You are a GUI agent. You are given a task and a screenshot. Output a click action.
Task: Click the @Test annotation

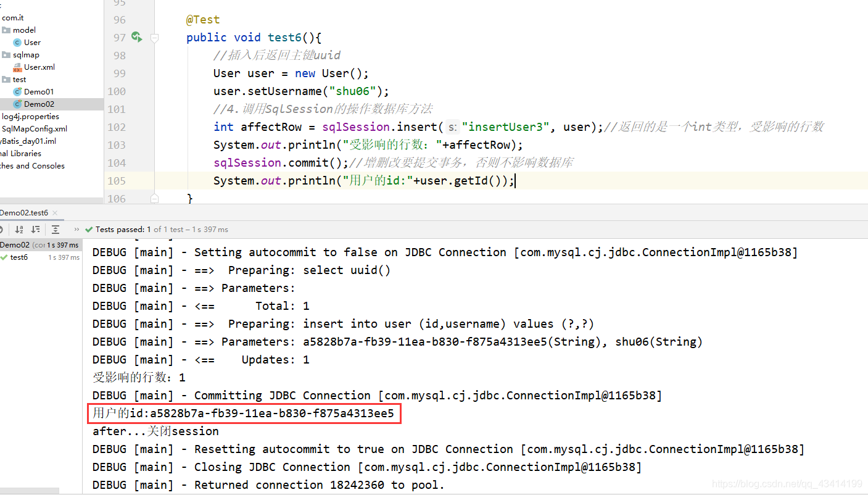tap(203, 20)
